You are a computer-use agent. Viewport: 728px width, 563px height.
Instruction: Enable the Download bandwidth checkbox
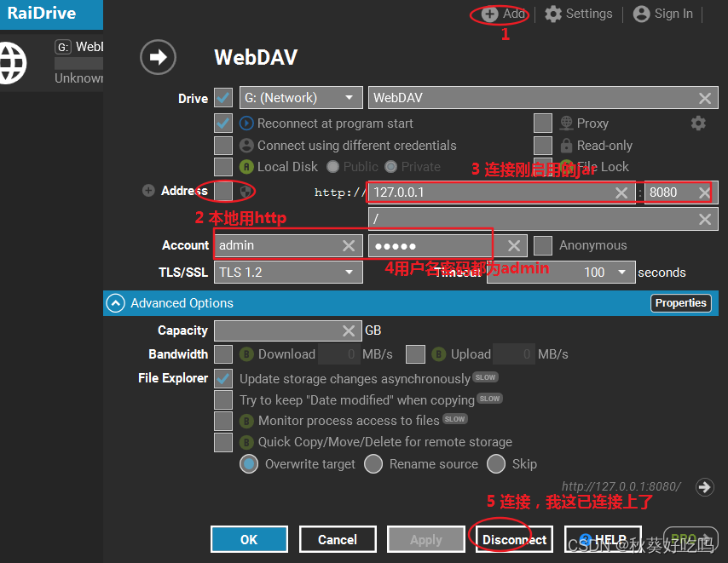coord(223,354)
